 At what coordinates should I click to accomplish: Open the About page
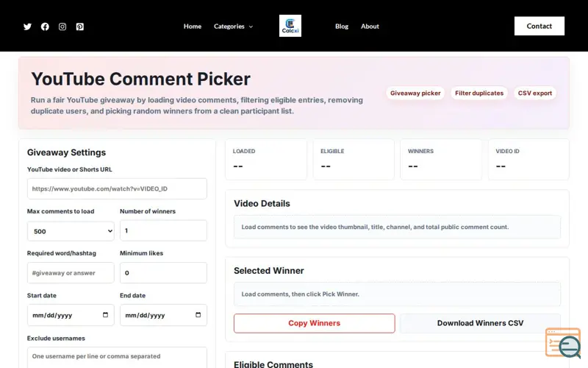[370, 26]
